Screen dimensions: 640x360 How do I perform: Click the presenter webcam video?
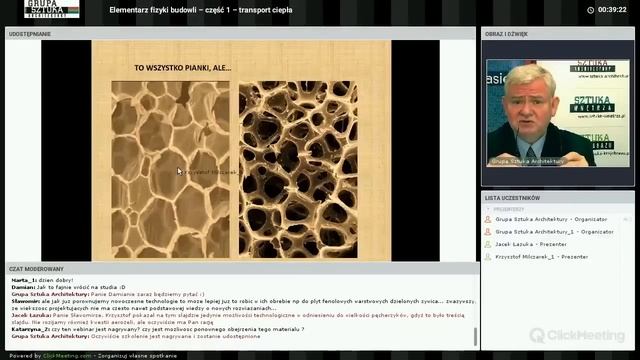pos(558,113)
